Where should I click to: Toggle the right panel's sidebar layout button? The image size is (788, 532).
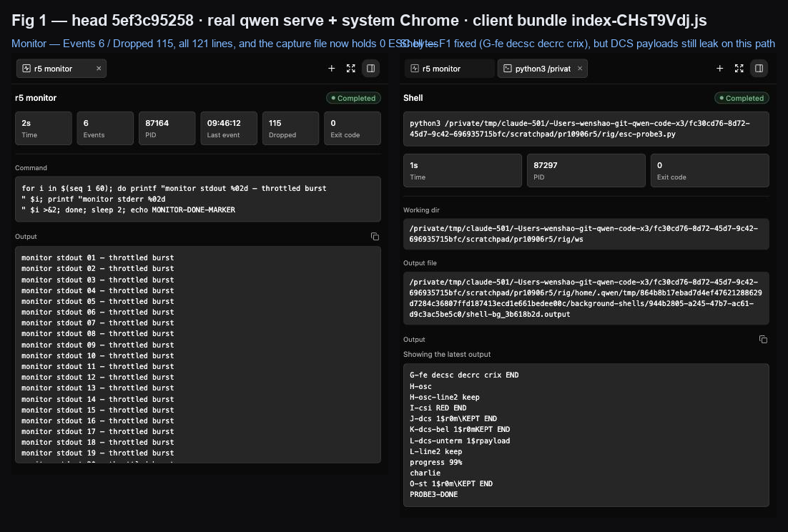759,69
